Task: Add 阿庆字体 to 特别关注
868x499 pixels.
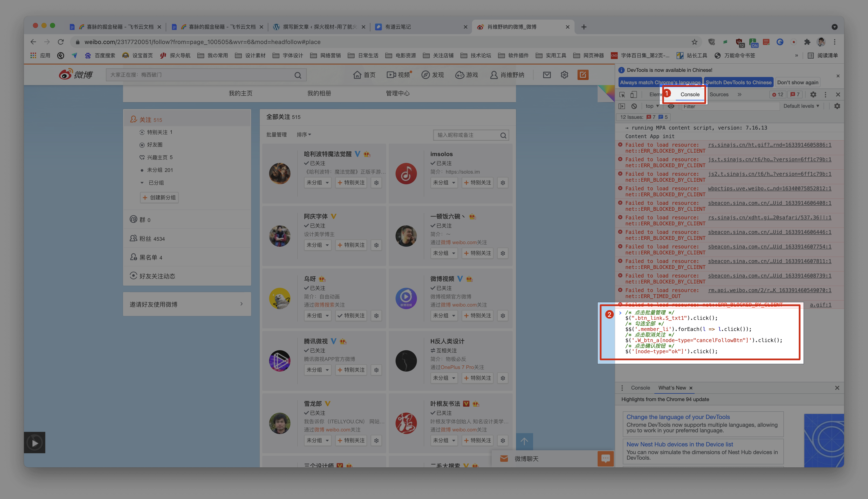Action: [x=351, y=245]
